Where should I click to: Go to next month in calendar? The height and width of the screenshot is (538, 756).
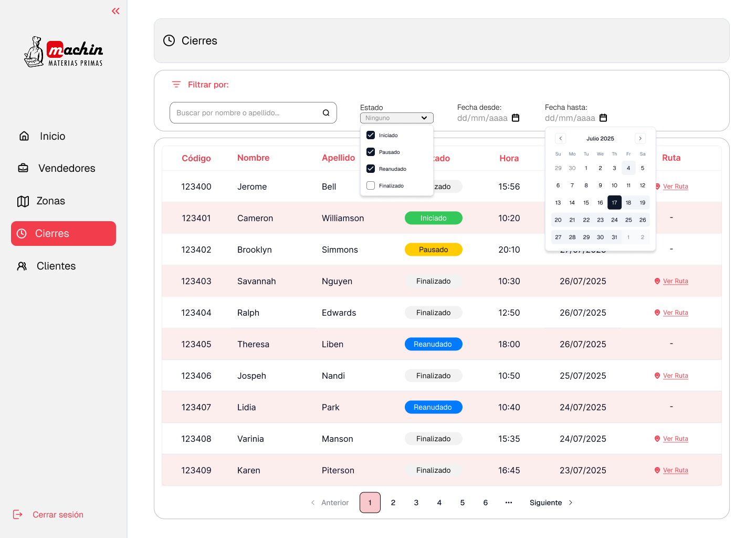point(640,139)
